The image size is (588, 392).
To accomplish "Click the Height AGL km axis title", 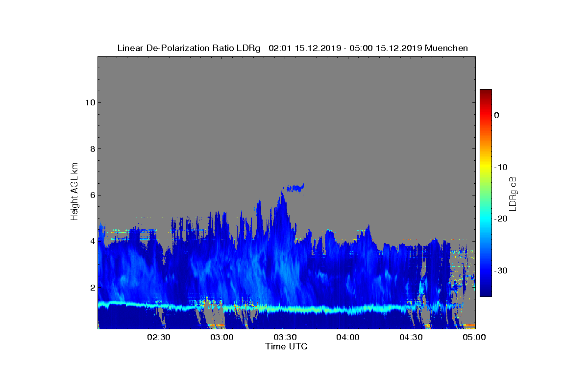I will coord(74,192).
